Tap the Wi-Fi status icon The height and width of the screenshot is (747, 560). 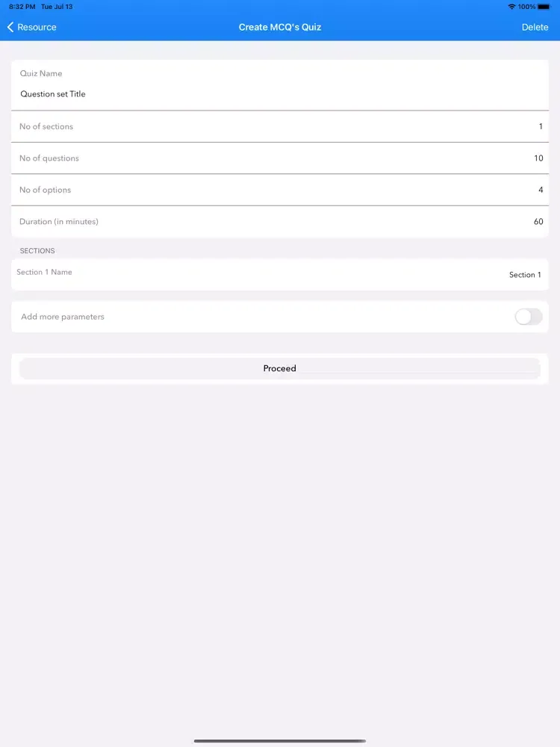click(x=511, y=7)
